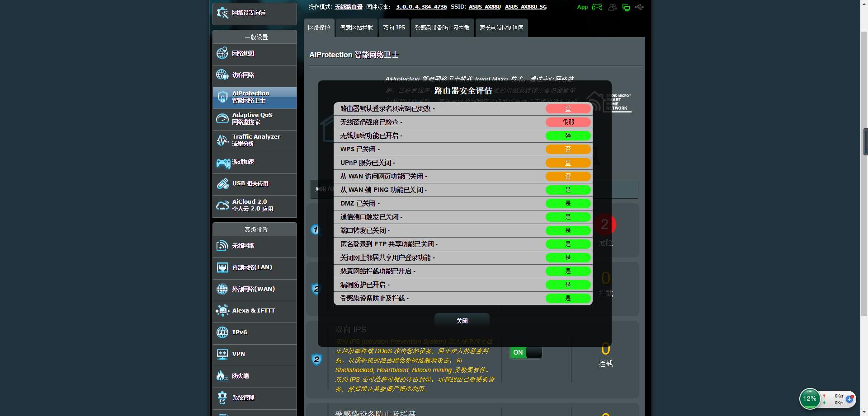Open the ASUS-AX88U SSID link
868x416 pixels.
[x=485, y=7]
